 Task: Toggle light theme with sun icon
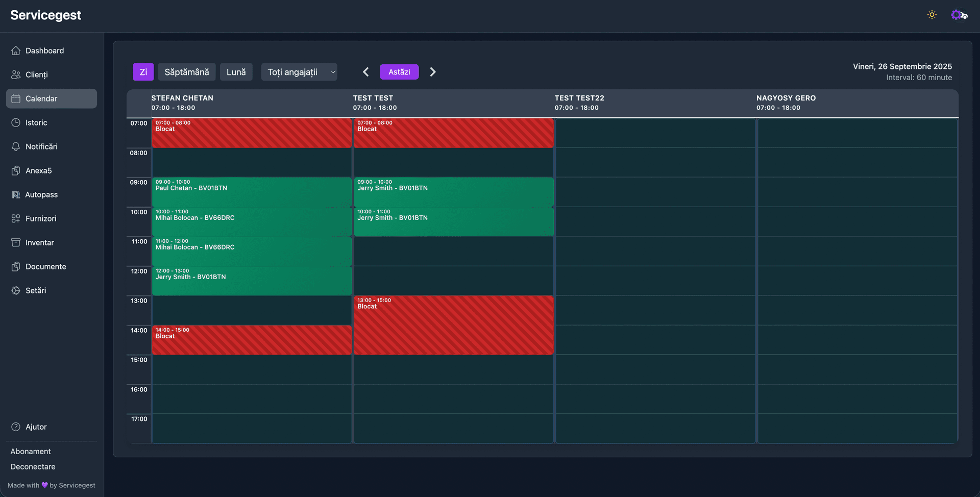tap(932, 15)
